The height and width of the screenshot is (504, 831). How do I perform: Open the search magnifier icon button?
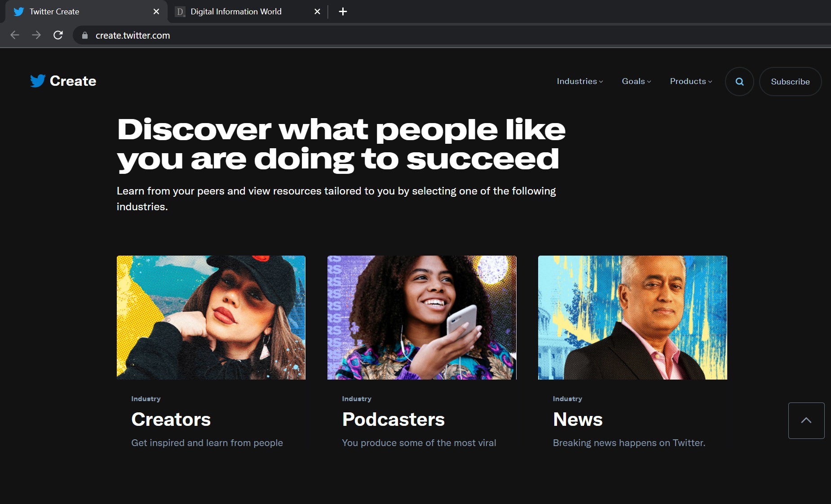739,81
